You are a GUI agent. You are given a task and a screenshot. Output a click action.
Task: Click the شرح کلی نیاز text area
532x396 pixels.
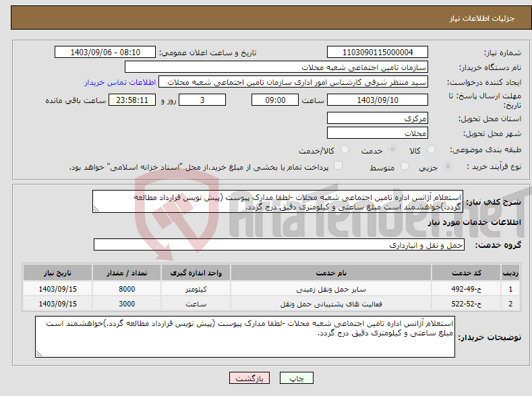coord(278,201)
